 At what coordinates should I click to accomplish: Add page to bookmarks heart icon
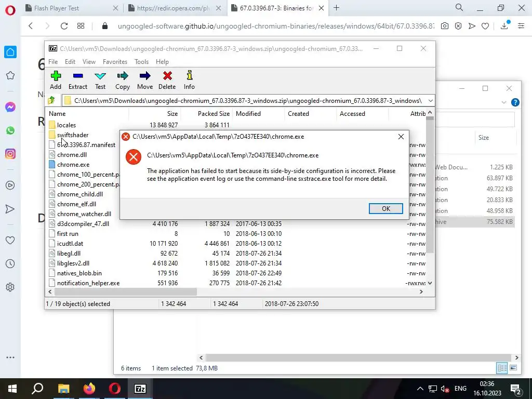(485, 26)
